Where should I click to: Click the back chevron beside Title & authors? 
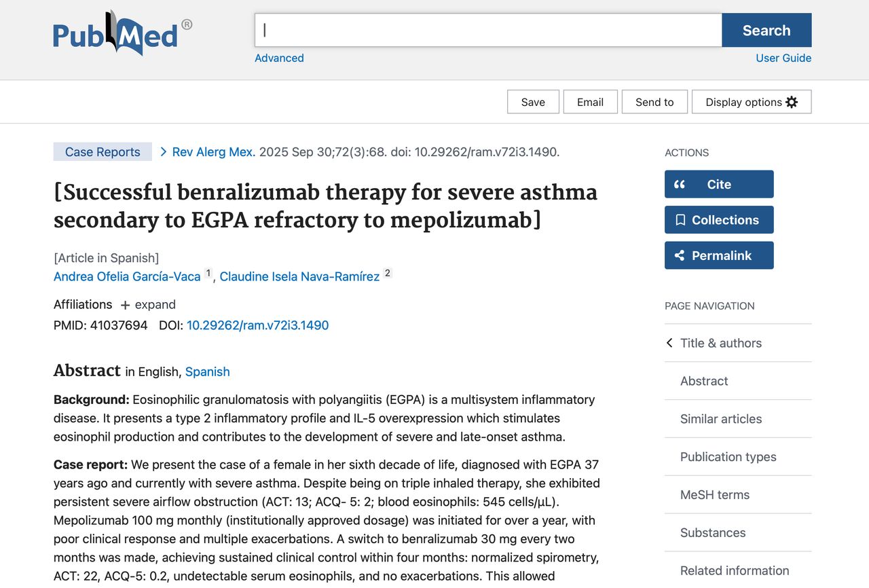[x=669, y=343]
